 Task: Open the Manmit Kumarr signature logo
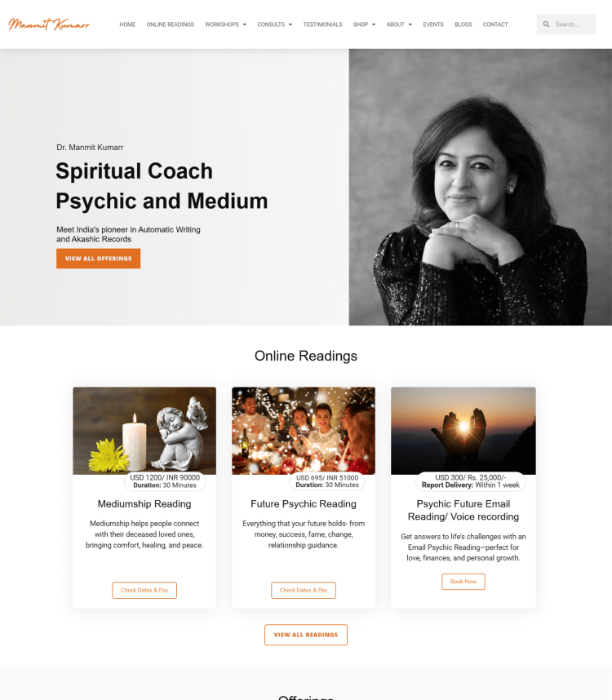coord(49,24)
